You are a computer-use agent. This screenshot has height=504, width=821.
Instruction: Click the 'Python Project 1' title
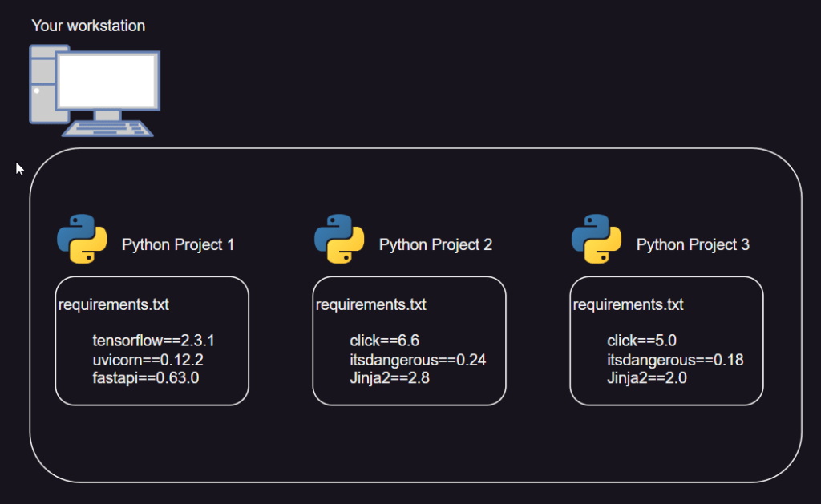coord(178,244)
